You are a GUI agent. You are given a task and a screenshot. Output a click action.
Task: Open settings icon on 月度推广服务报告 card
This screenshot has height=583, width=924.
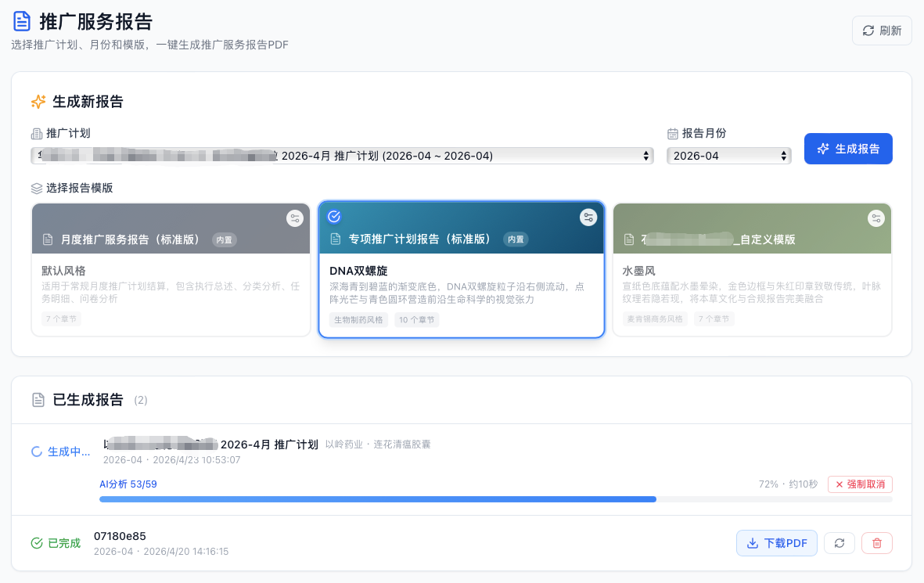click(x=295, y=218)
